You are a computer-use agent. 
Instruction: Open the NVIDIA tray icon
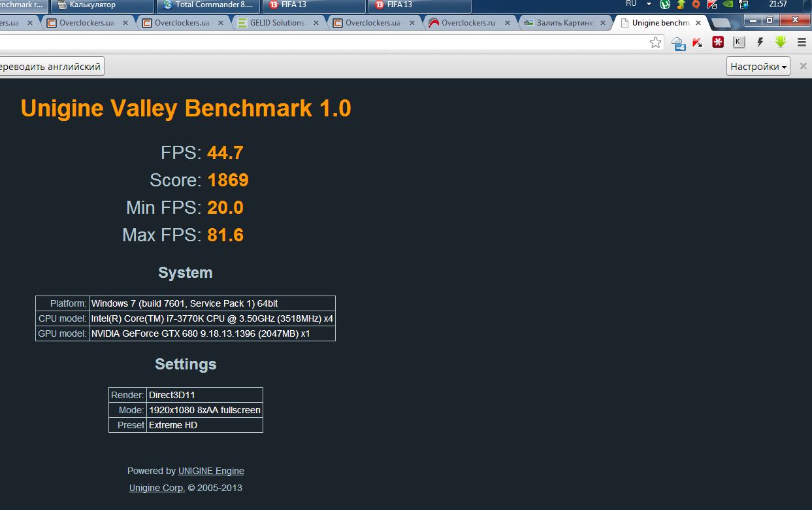click(727, 5)
